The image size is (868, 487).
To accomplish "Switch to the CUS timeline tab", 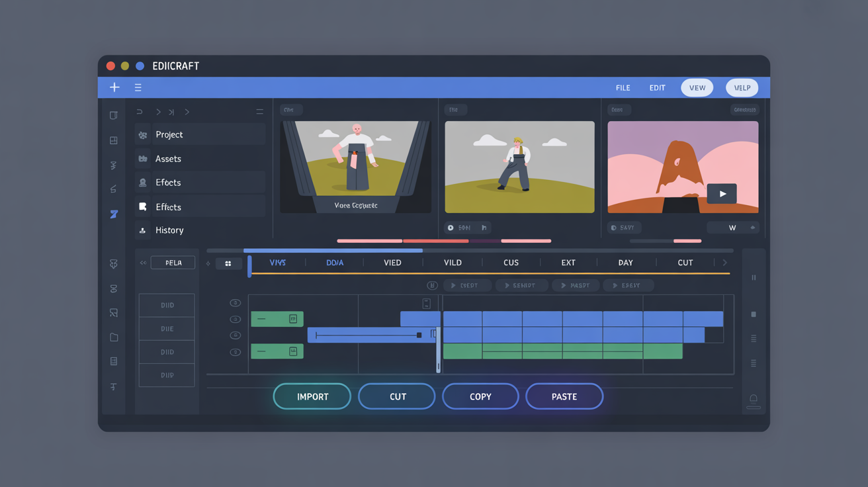I will coord(511,263).
